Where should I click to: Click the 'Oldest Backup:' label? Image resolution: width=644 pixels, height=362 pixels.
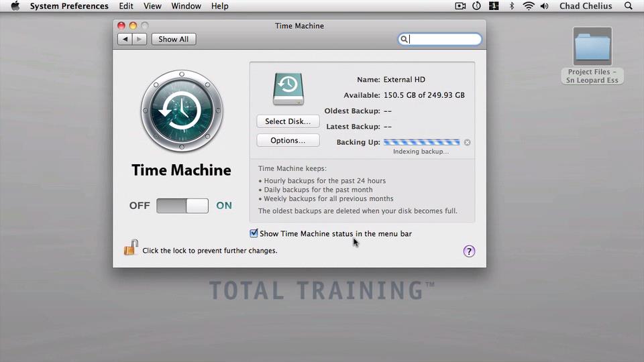pyautogui.click(x=352, y=111)
